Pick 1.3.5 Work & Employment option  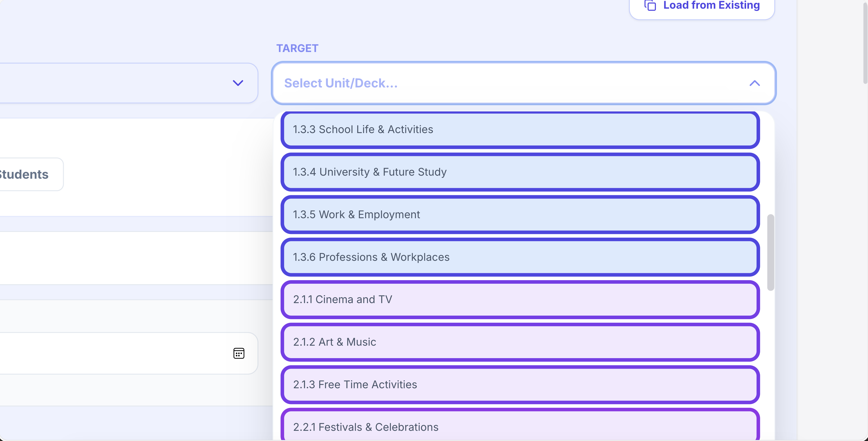coord(520,215)
